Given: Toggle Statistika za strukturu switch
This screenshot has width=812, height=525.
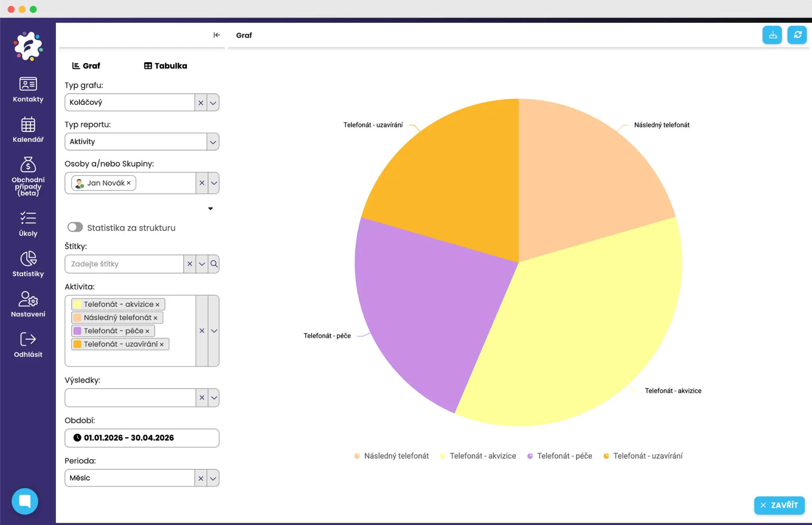Looking at the screenshot, I should coord(75,227).
